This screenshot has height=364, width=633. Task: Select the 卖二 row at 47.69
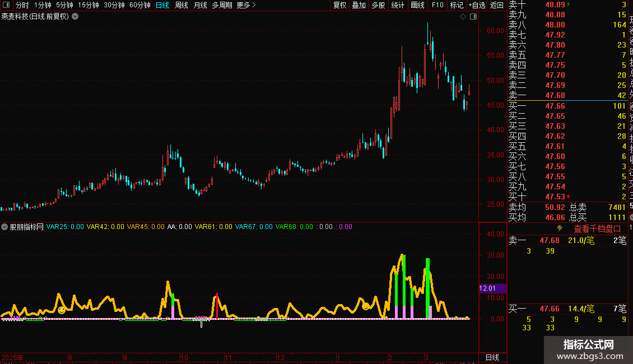pos(567,85)
